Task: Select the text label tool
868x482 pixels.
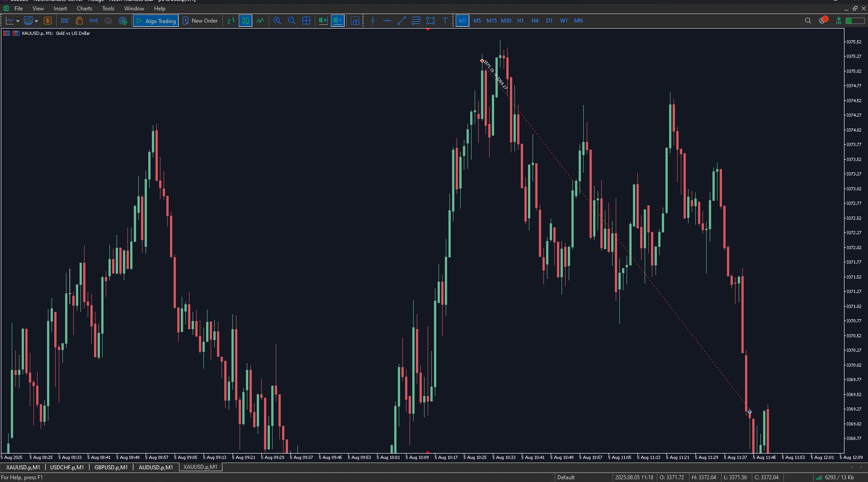Action: (x=445, y=21)
